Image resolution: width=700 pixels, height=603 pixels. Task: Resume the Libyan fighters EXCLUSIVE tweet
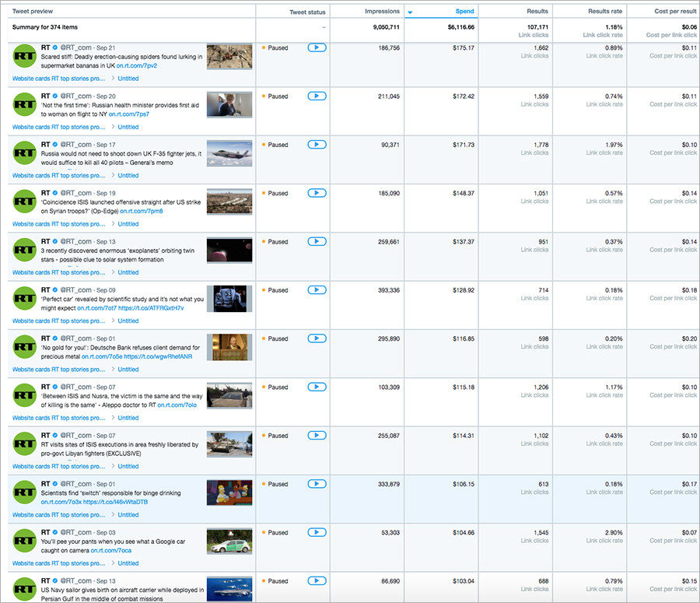(317, 435)
